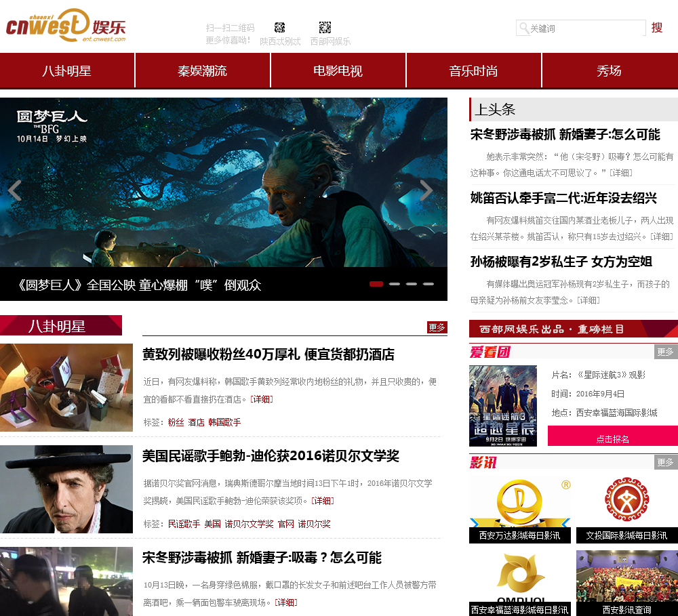Click 详细 link under 孙杨 headline summary
Image resolution: width=678 pixels, height=616 pixels.
[x=588, y=300]
